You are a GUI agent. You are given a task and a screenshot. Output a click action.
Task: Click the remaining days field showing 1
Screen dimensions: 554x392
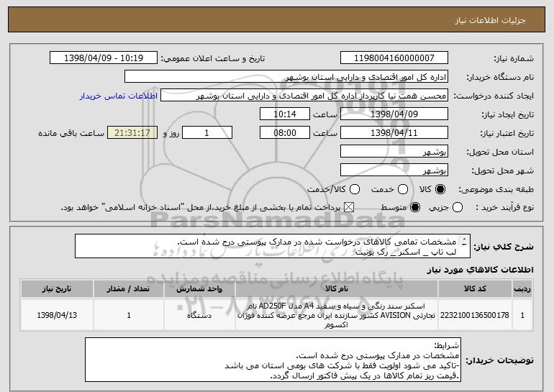207,133
